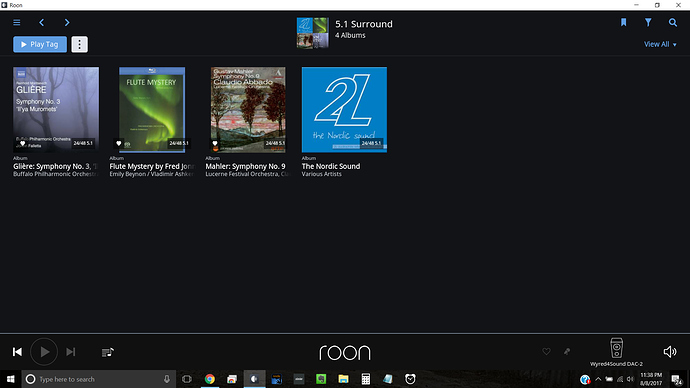The height and width of the screenshot is (388, 690).
Task: Open the Roon taskbar icon
Action: click(254, 379)
